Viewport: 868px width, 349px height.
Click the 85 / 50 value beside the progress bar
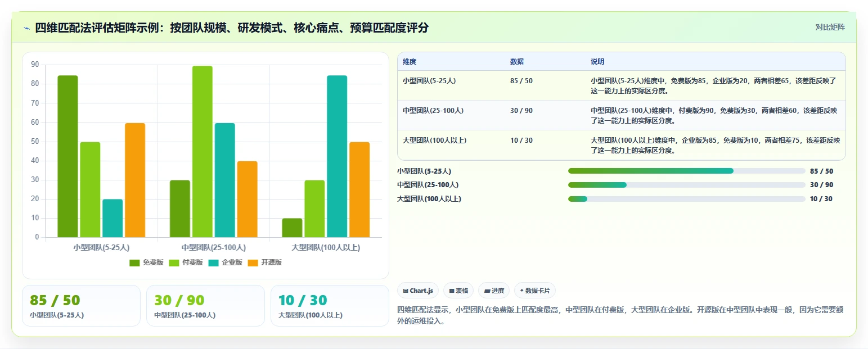pyautogui.click(x=821, y=171)
